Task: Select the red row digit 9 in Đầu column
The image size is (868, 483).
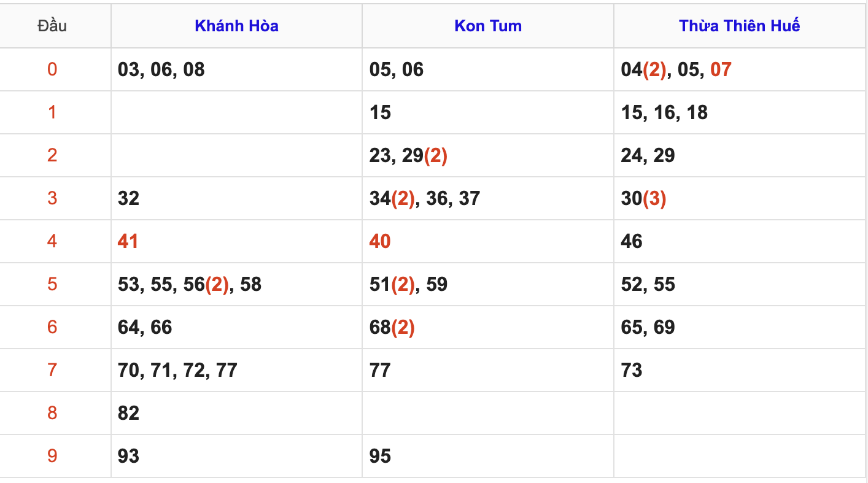Action: click(52, 456)
